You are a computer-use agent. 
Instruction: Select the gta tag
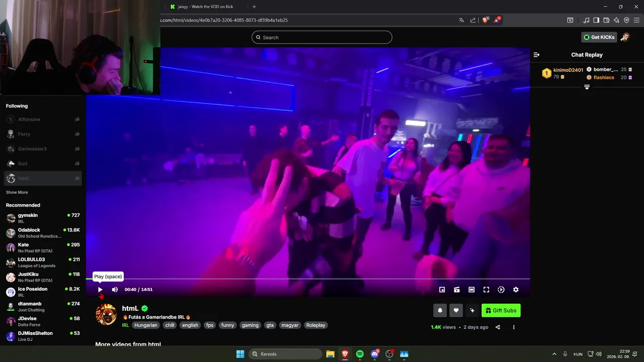(x=270, y=325)
